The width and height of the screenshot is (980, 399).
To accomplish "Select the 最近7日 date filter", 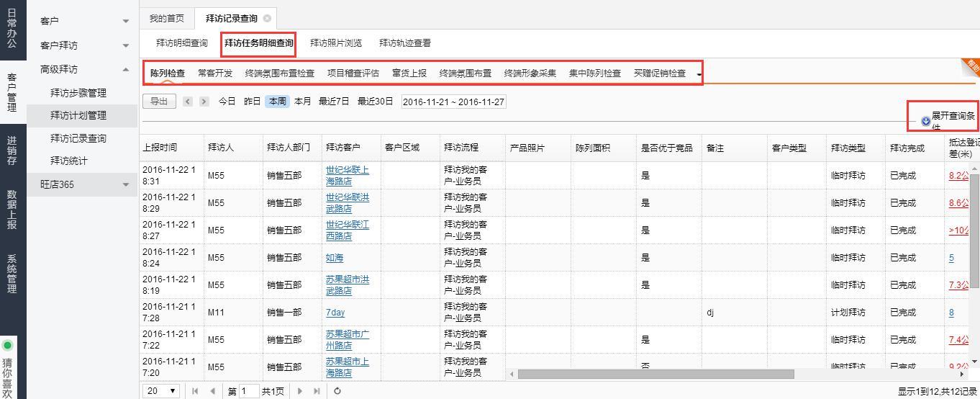I will pyautogui.click(x=334, y=102).
